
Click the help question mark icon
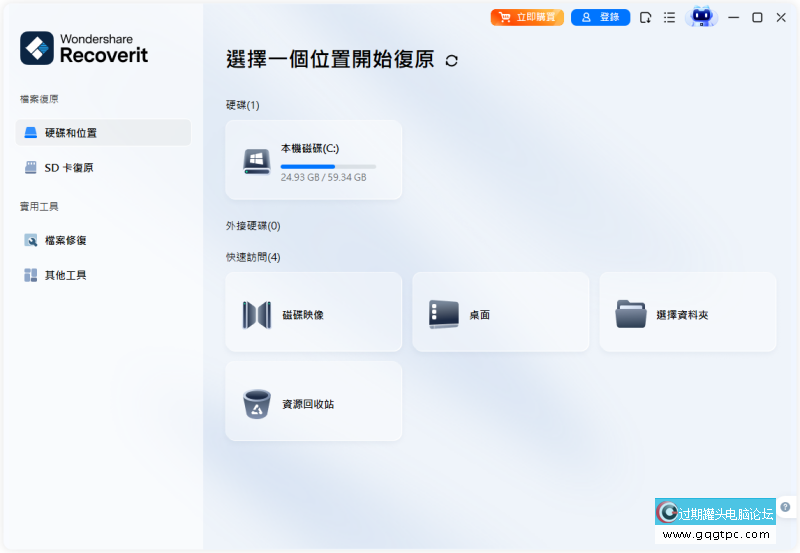(785, 507)
